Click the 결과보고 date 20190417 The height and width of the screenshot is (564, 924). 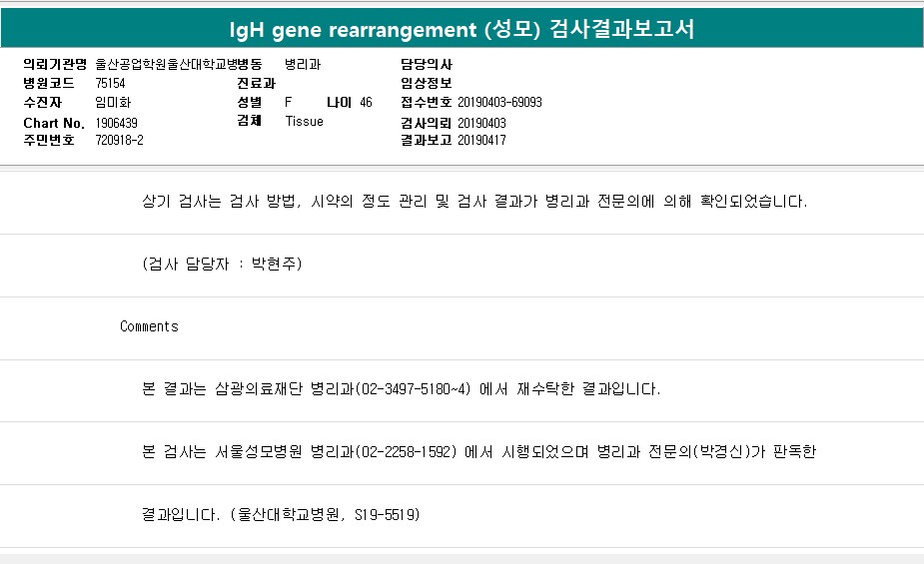click(x=481, y=141)
